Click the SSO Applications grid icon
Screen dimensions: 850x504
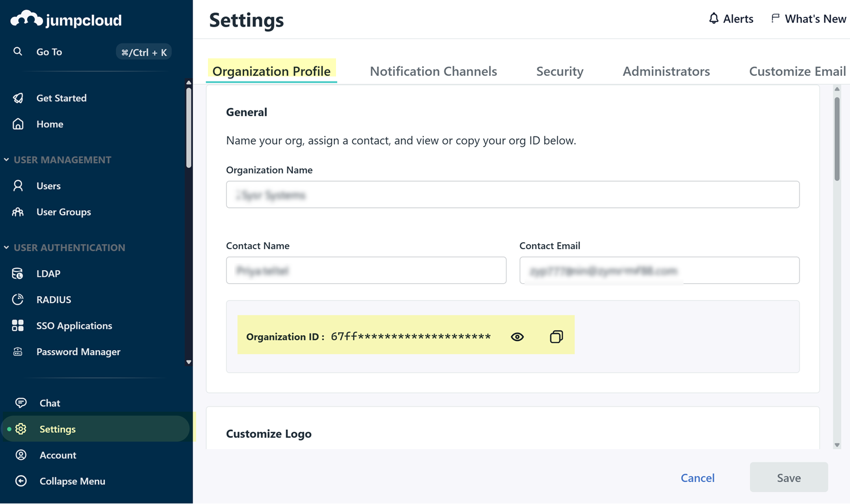pos(18,326)
